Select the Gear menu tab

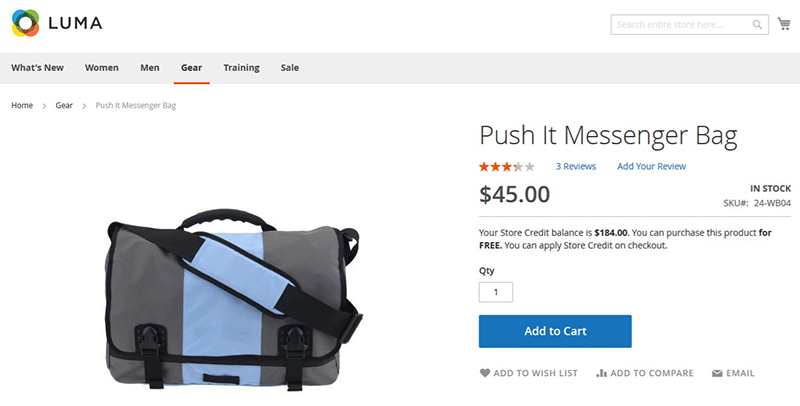191,68
